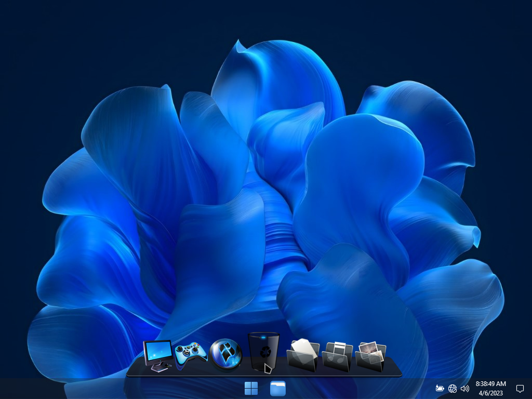The height and width of the screenshot is (399, 532).
Task: Open the volume speaker tray icon
Action: coord(465,389)
